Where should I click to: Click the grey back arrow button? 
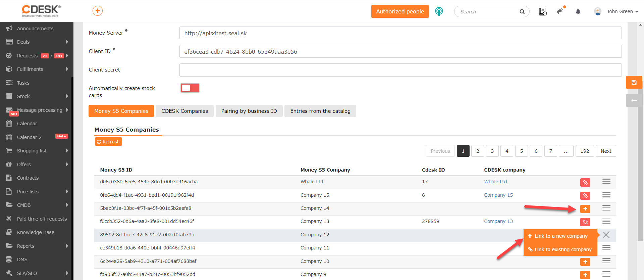coord(634,100)
